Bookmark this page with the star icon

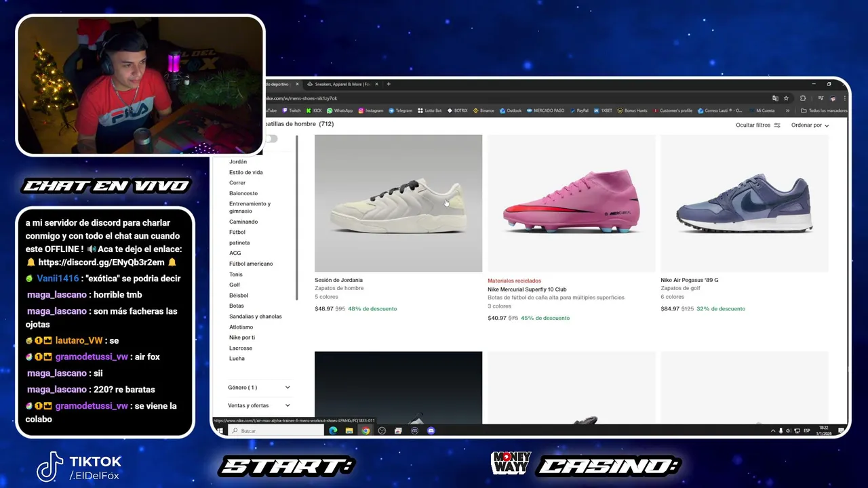pyautogui.click(x=786, y=98)
